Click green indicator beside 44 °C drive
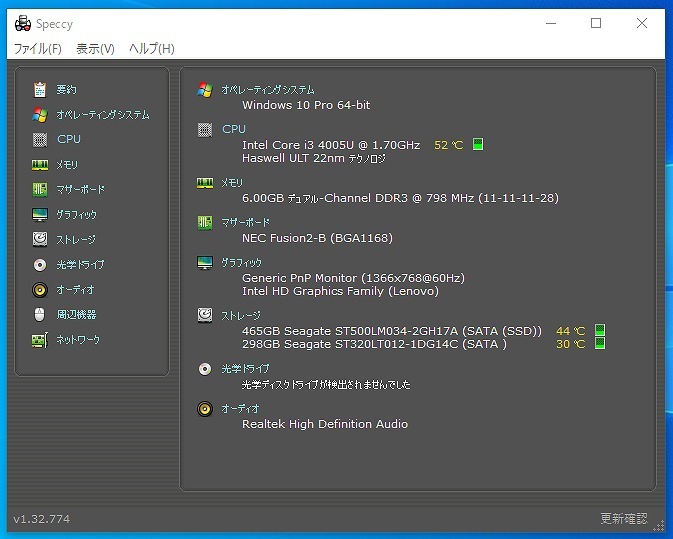This screenshot has height=539, width=673. point(600,330)
